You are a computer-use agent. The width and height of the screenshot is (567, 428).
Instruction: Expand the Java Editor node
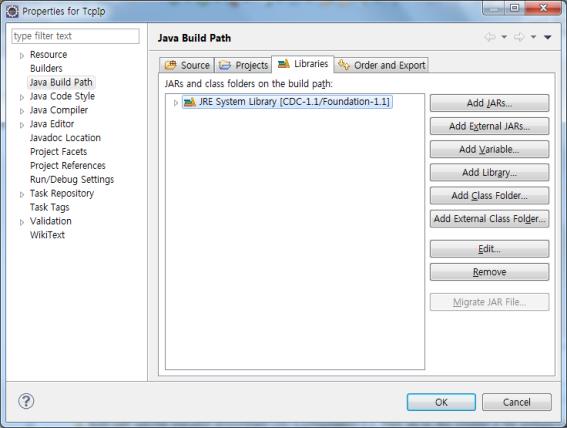pos(22,125)
